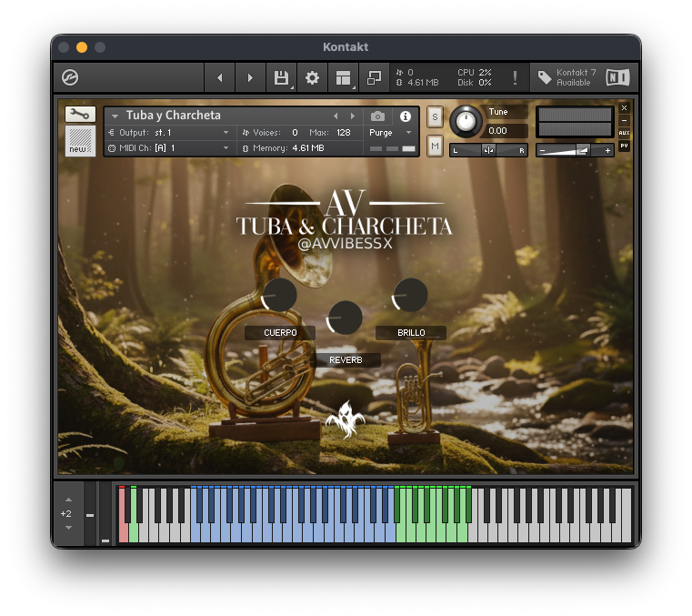Minimize instrument with minus button
This screenshot has width=692, height=616.
pos(624,120)
